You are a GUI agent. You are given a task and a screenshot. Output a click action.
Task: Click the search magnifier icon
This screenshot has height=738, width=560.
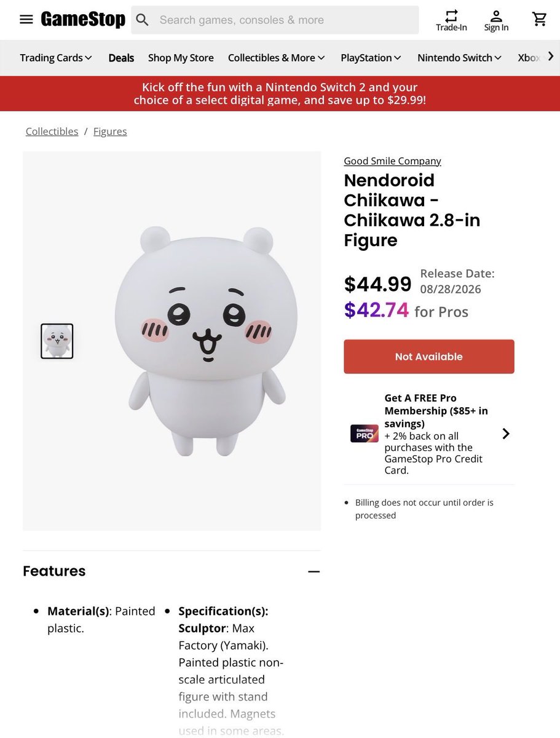click(x=143, y=20)
